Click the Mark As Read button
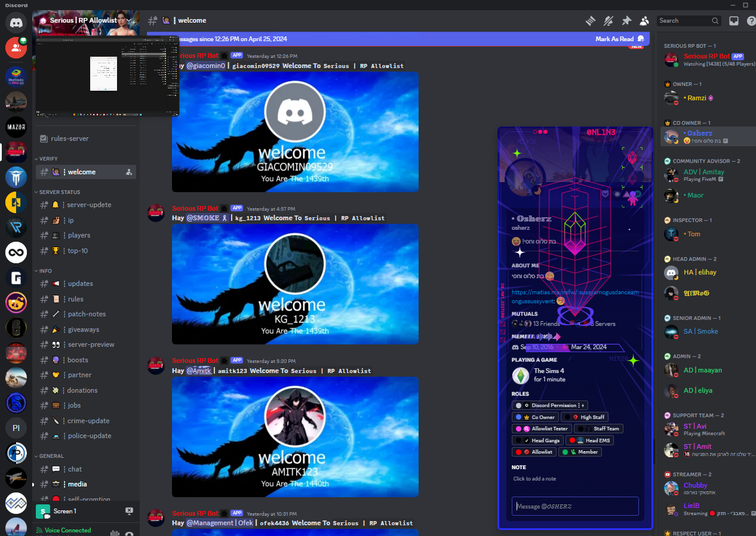The width and height of the screenshot is (756, 536). pos(614,39)
